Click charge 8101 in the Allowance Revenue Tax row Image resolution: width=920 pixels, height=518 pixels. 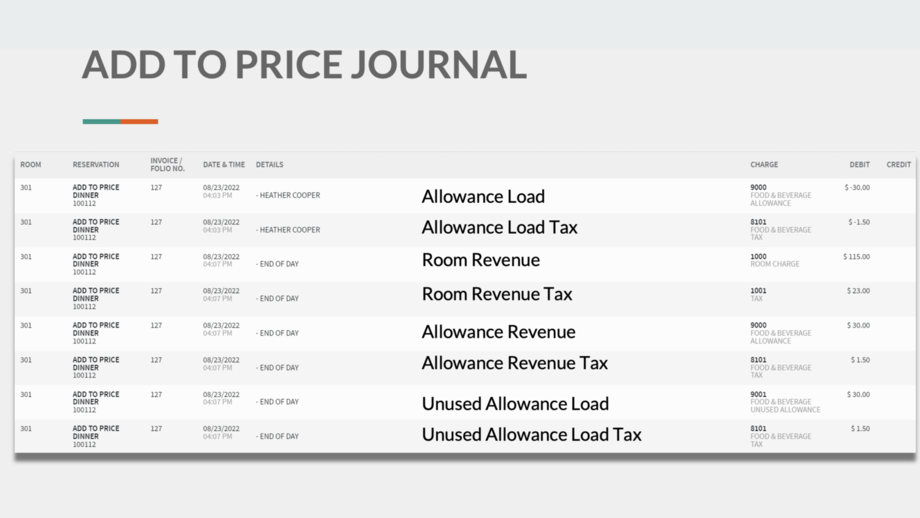[x=758, y=360]
